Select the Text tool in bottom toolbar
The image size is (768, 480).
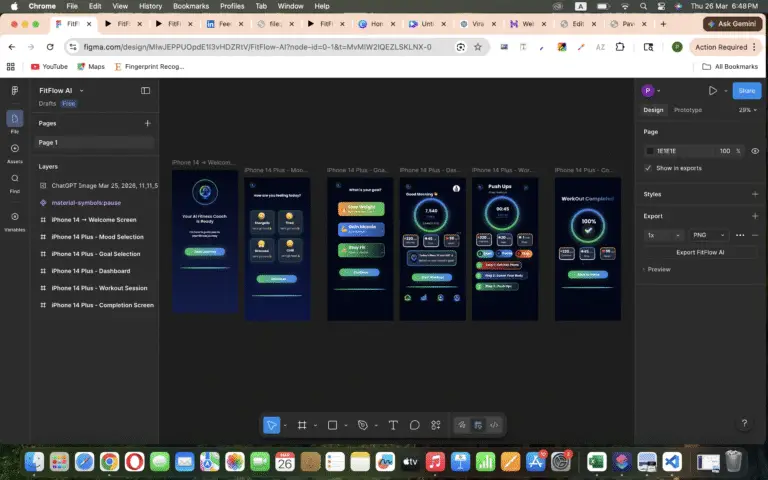[x=393, y=425]
